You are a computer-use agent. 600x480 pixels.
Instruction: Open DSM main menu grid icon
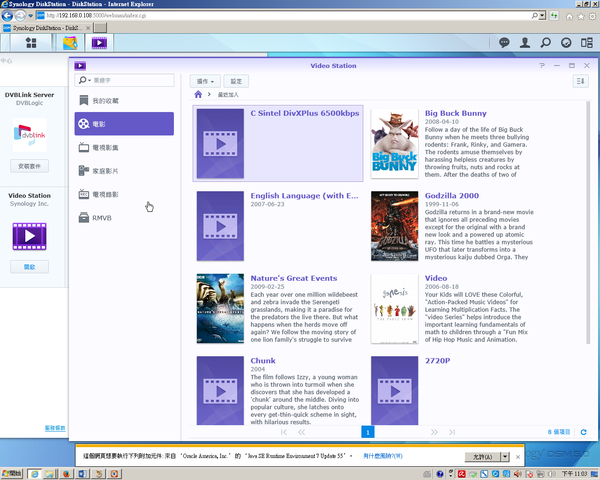[x=32, y=43]
